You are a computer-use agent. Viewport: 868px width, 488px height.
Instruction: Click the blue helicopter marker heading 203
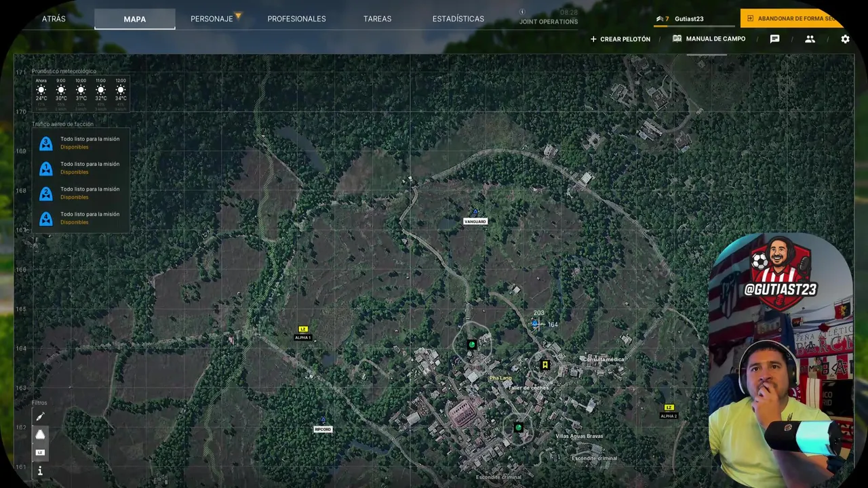pyautogui.click(x=536, y=324)
